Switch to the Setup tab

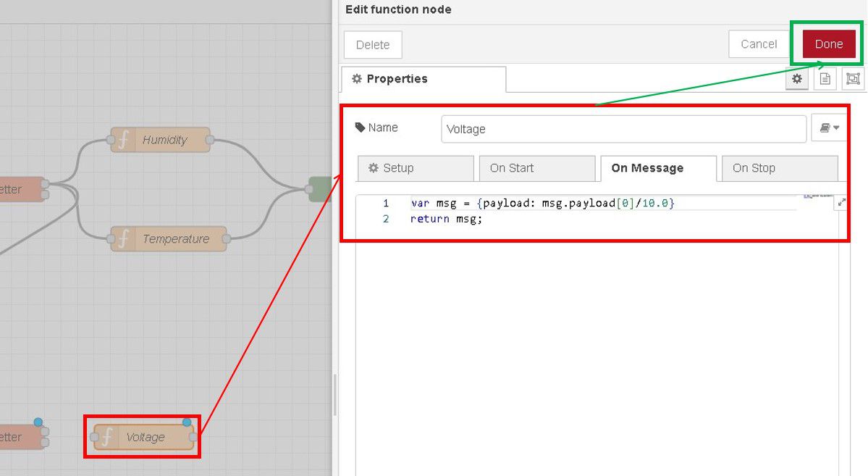pyautogui.click(x=416, y=168)
